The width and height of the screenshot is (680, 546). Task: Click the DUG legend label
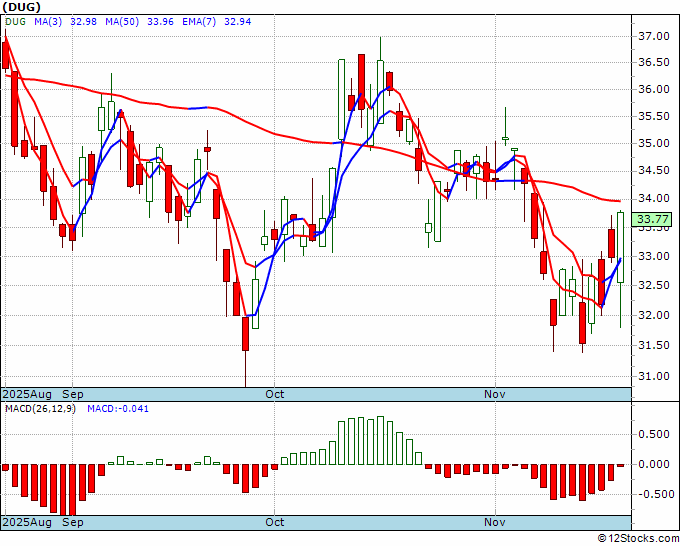point(15,22)
